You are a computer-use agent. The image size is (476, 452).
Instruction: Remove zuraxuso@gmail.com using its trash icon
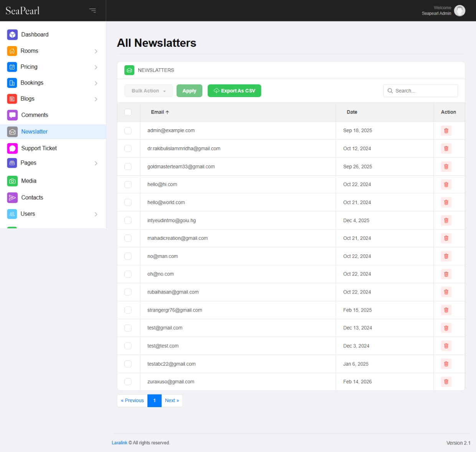click(x=446, y=382)
